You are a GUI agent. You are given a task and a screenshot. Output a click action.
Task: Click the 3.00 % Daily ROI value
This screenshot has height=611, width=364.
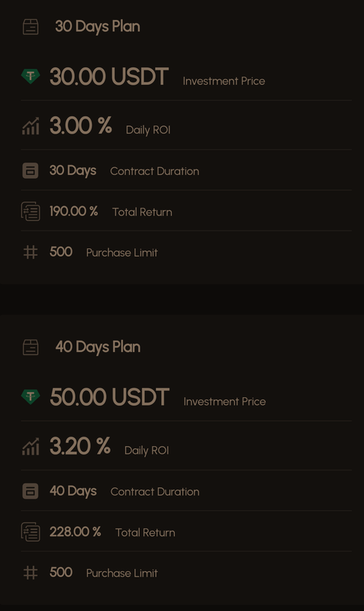[81, 125]
